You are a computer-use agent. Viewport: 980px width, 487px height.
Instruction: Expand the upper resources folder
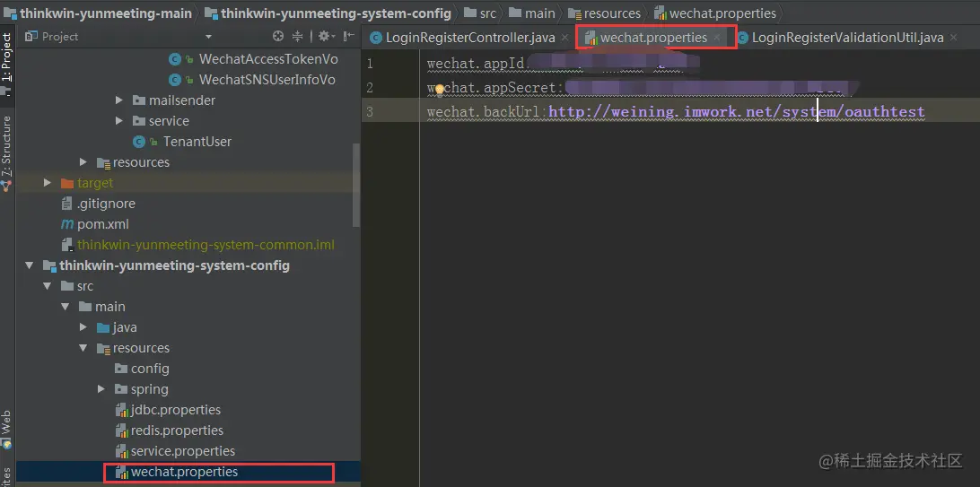[x=83, y=162]
